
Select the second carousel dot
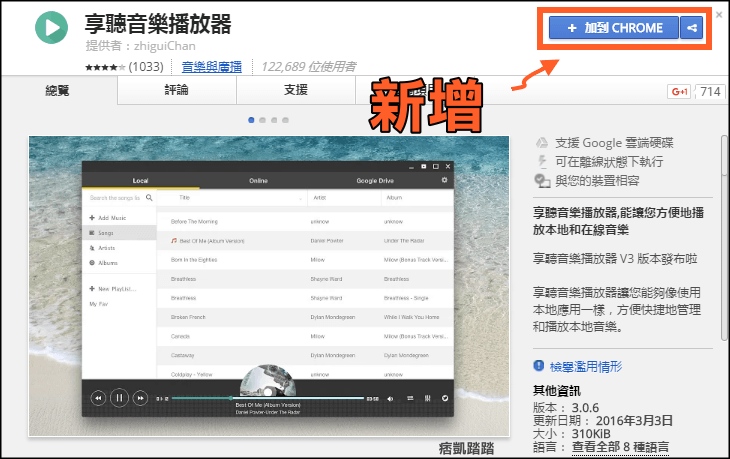pyautogui.click(x=263, y=120)
